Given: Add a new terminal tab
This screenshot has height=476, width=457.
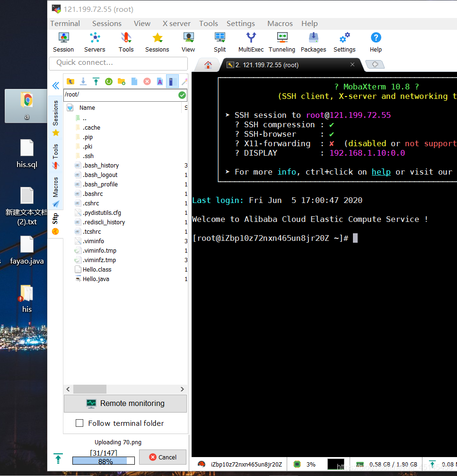Looking at the screenshot, I should click(375, 64).
